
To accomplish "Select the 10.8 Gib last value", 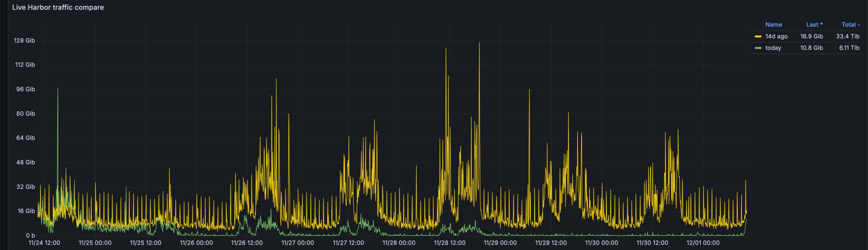I will pyautogui.click(x=811, y=48).
